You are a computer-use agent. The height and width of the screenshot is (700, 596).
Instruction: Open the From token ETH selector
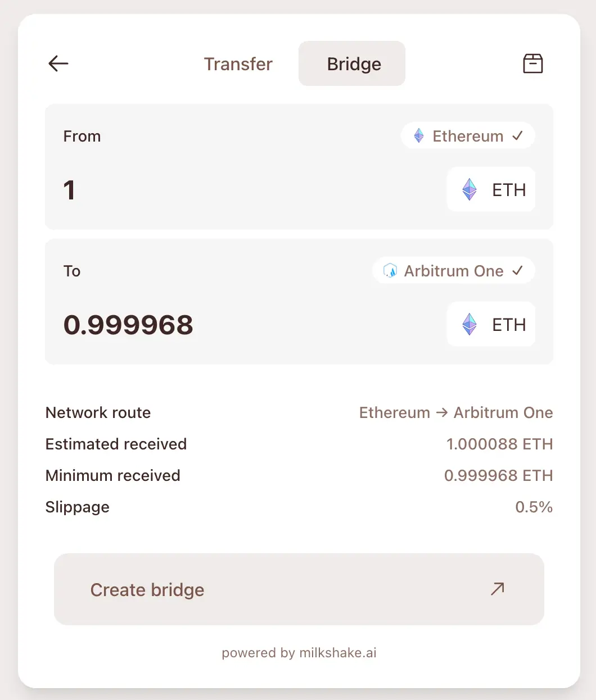pos(491,190)
